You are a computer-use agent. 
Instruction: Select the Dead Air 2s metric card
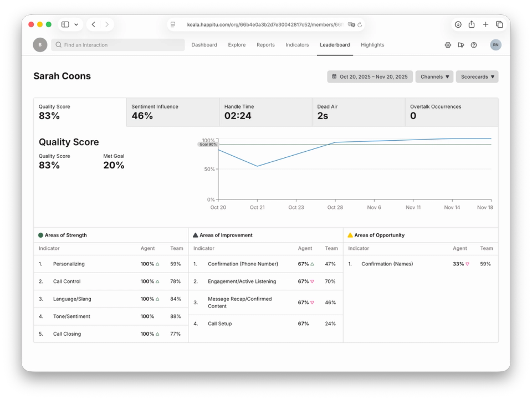pyautogui.click(x=359, y=112)
